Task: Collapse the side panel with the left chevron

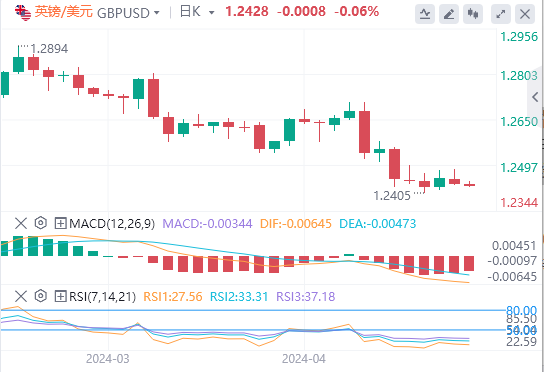Action: coord(535,97)
